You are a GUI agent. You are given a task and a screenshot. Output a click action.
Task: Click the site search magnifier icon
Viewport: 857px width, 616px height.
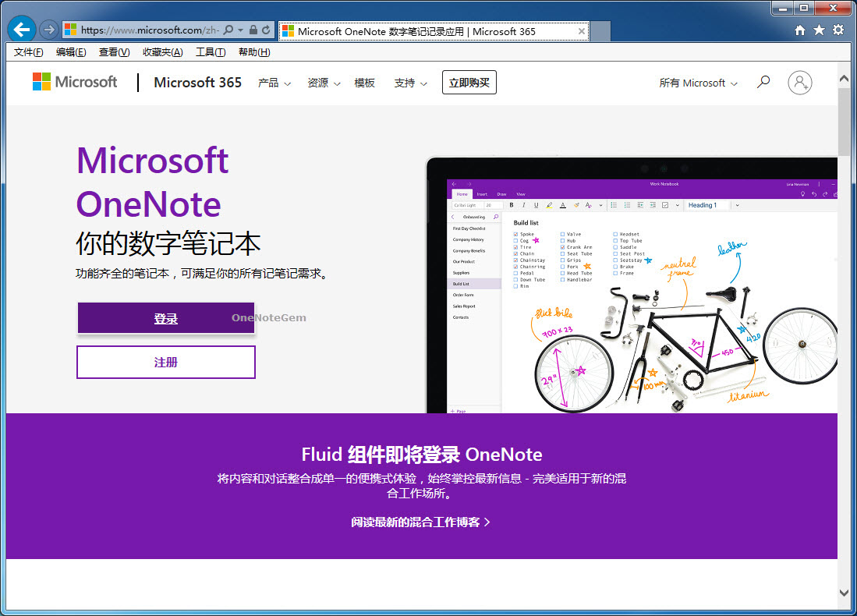pos(763,83)
